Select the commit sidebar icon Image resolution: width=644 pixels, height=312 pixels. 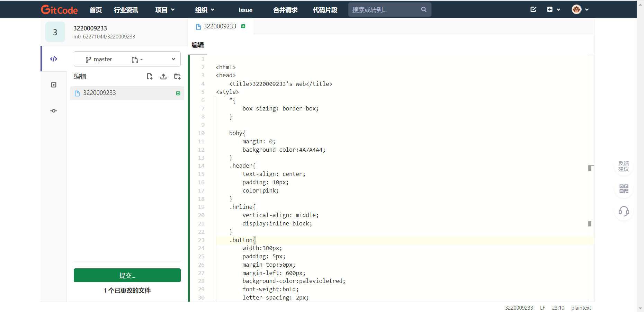54,111
